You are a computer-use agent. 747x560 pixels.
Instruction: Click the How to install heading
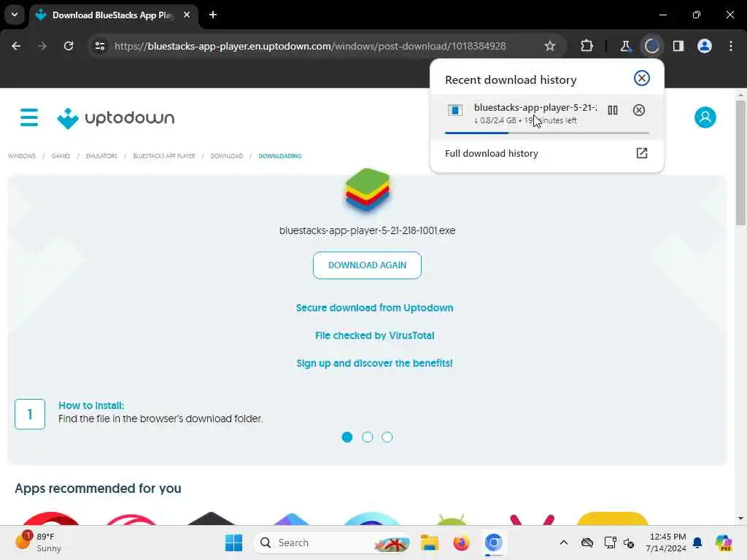pos(91,405)
